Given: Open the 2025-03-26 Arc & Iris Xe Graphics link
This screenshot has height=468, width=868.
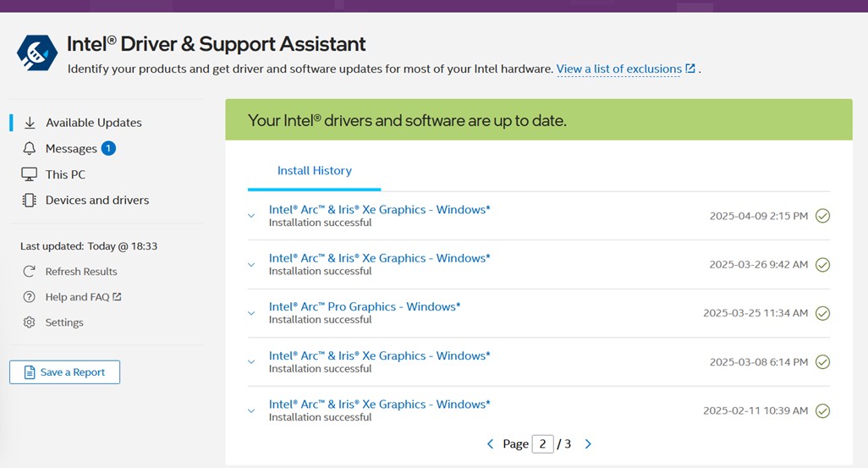Looking at the screenshot, I should click(379, 258).
